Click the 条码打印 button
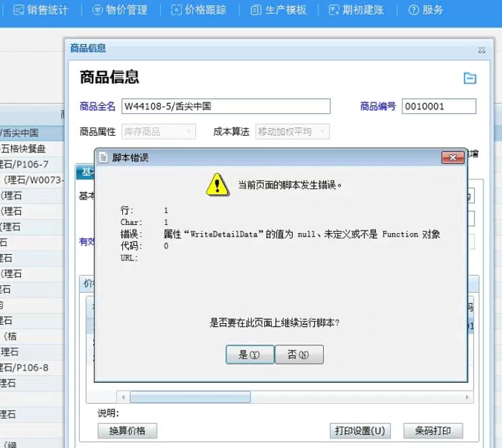This screenshot has height=448, width=502. [433, 431]
